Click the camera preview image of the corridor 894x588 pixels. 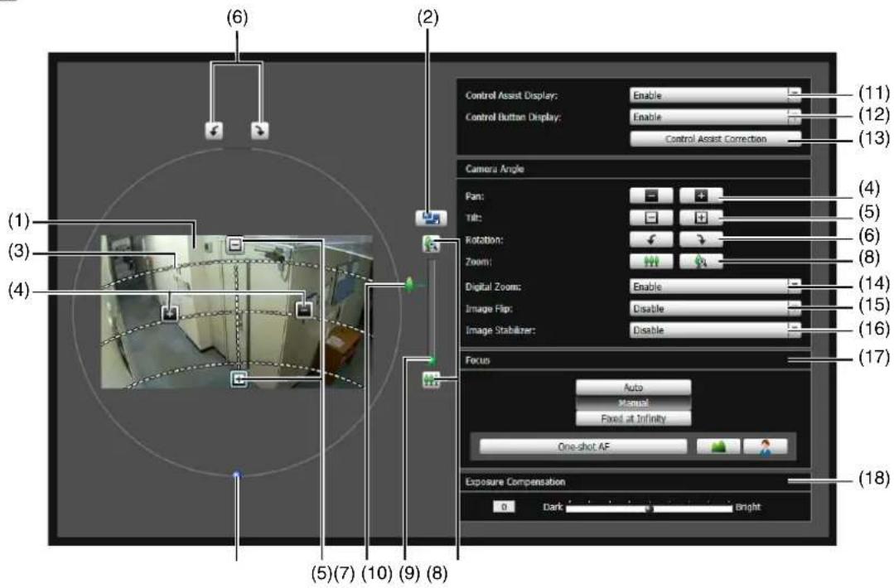pyautogui.click(x=237, y=311)
